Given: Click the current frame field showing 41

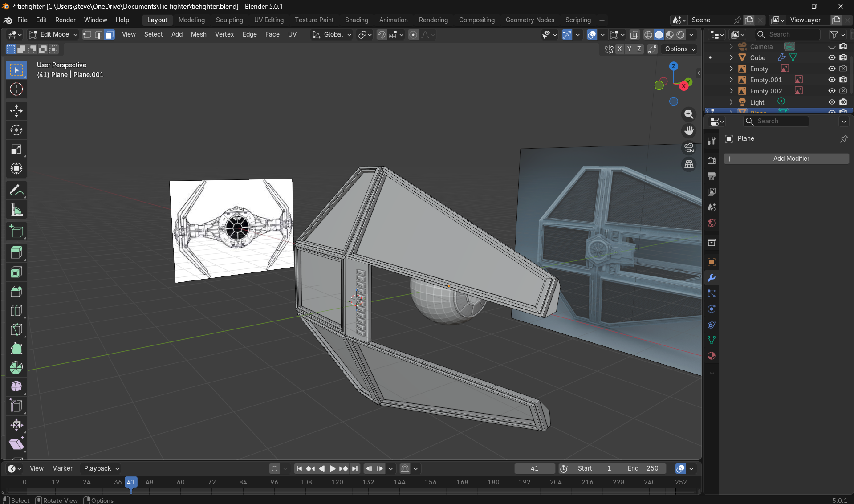Looking at the screenshot, I should 535,468.
